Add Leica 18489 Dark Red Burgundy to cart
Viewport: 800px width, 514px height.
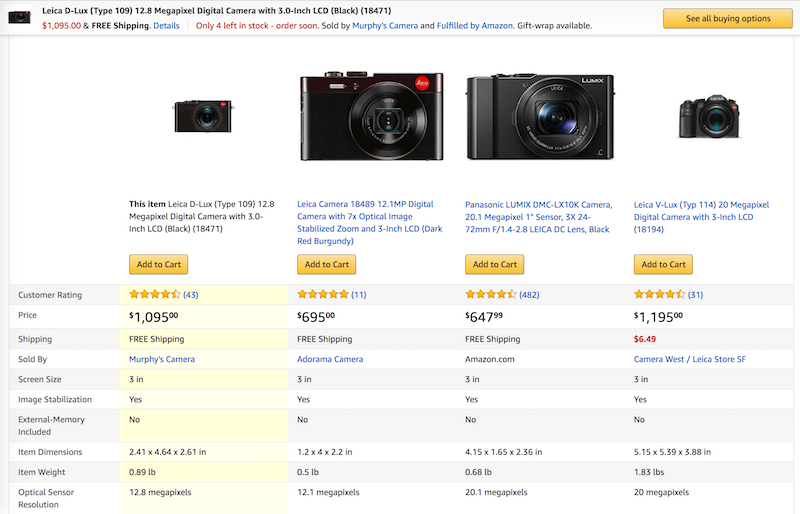(327, 264)
